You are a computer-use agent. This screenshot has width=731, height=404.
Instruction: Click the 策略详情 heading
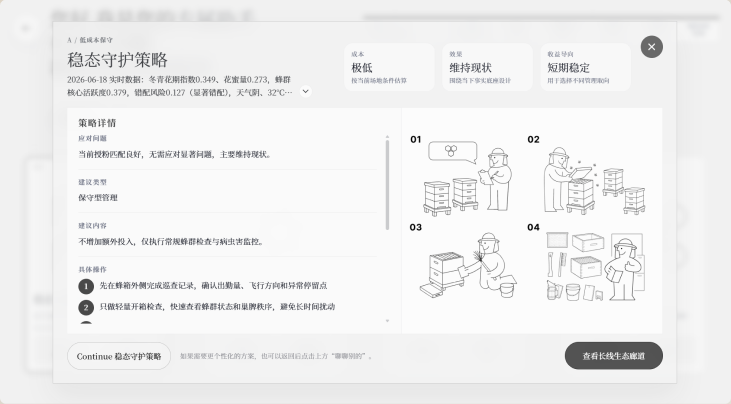point(97,123)
